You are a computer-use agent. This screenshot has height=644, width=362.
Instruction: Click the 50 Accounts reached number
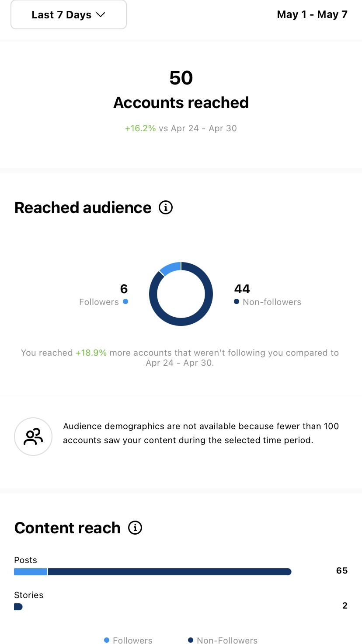181,78
